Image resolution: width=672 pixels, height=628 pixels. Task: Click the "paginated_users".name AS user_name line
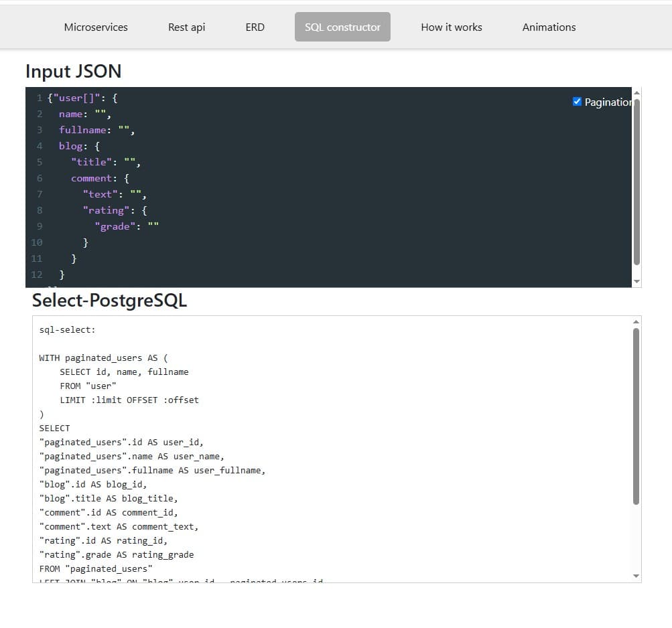[x=131, y=457]
